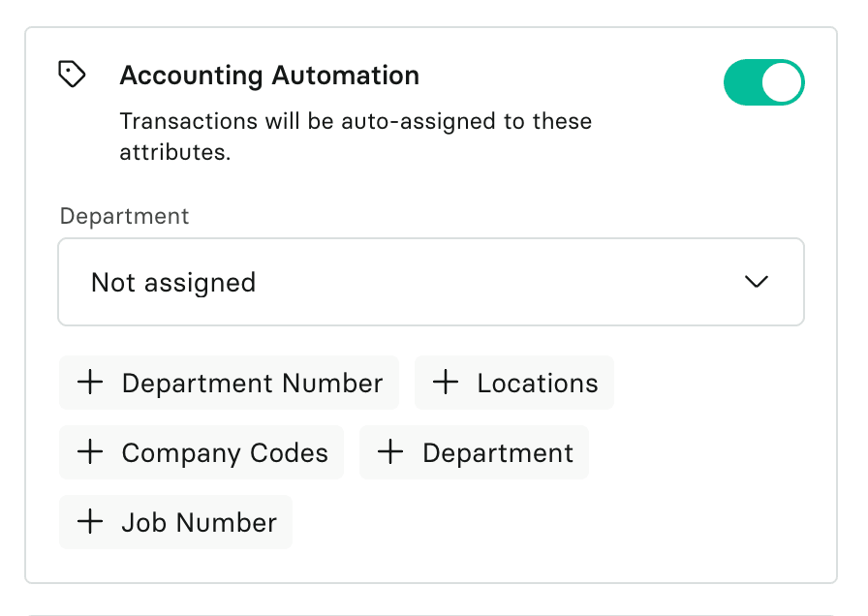Screen dimensions: 868x616
Task: Click the plus icon on Locations chip
Action: tap(446, 383)
